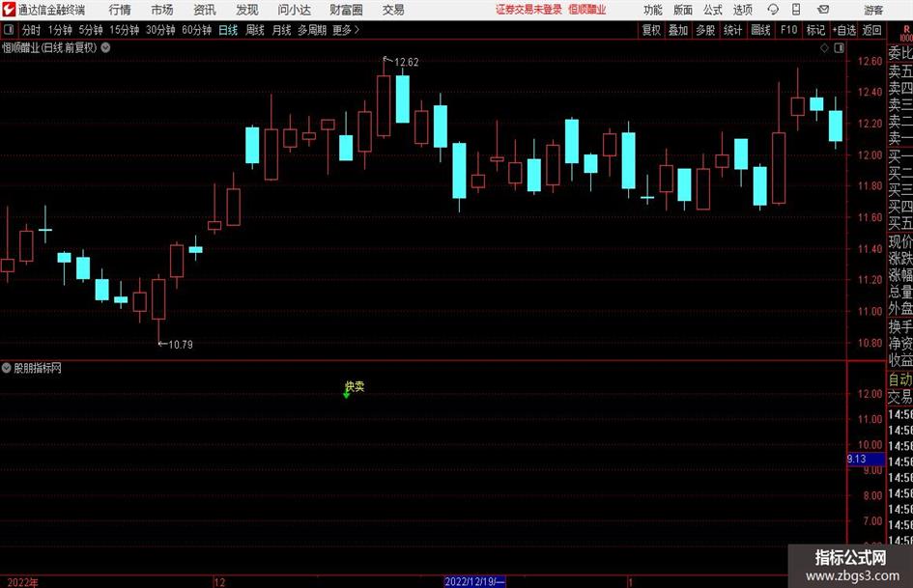This screenshot has width=913, height=588.
Task: Open the 市场 menu
Action: click(x=162, y=10)
